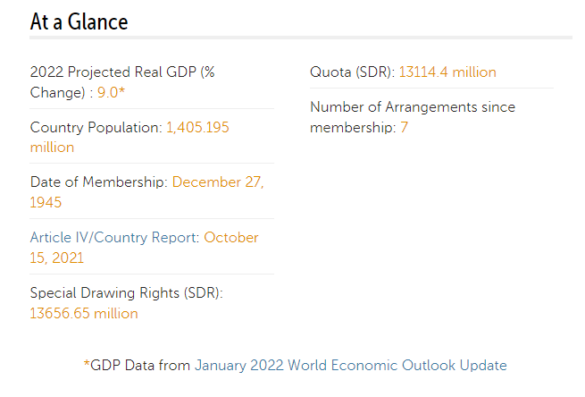The width and height of the screenshot is (585, 397).
Task: Click the At a Glance heading
Action: tap(79, 21)
